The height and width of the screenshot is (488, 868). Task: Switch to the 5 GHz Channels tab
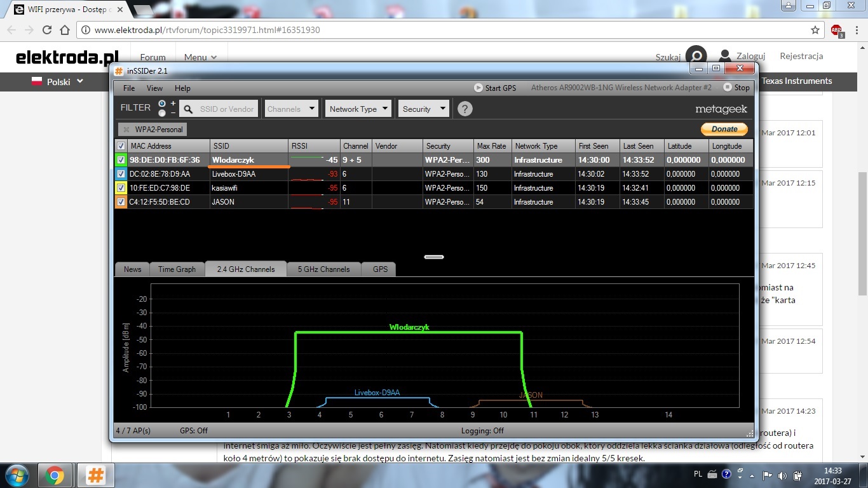[x=323, y=269]
